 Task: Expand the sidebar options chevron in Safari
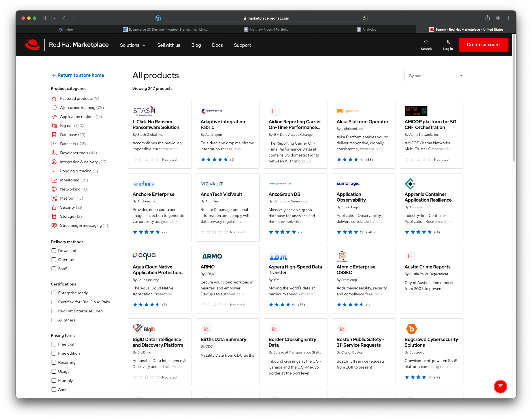pyautogui.click(x=54, y=18)
